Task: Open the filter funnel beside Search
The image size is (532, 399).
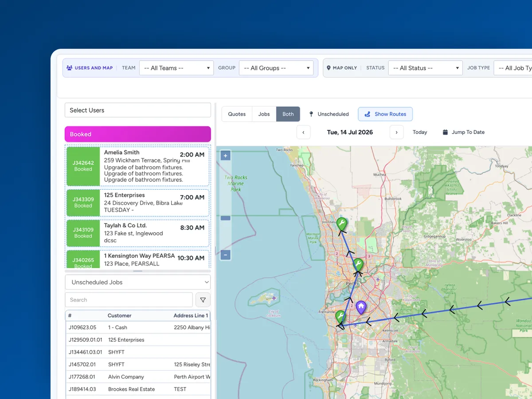Action: tap(203, 300)
